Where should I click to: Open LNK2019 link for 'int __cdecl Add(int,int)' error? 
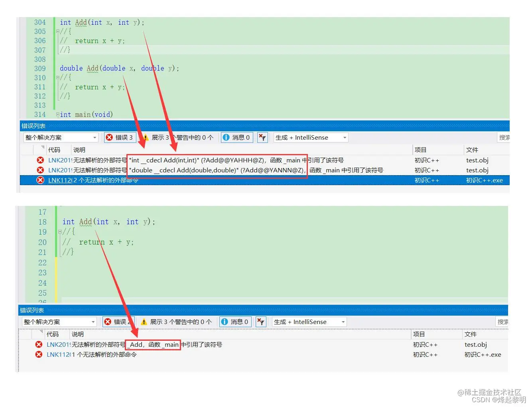tap(60, 160)
